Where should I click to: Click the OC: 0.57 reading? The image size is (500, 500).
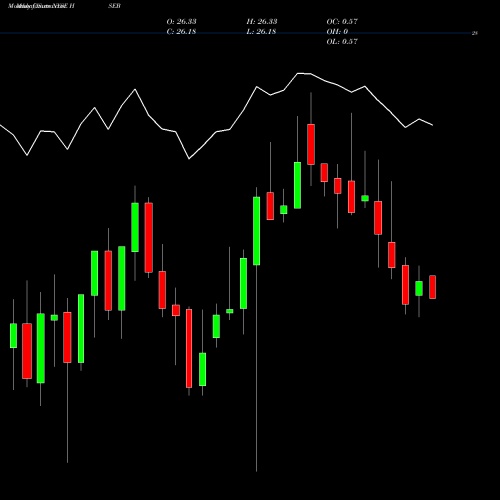pos(342,22)
